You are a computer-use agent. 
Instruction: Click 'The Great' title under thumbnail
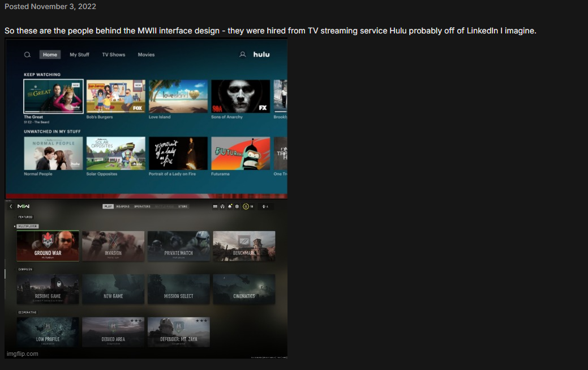(x=33, y=117)
